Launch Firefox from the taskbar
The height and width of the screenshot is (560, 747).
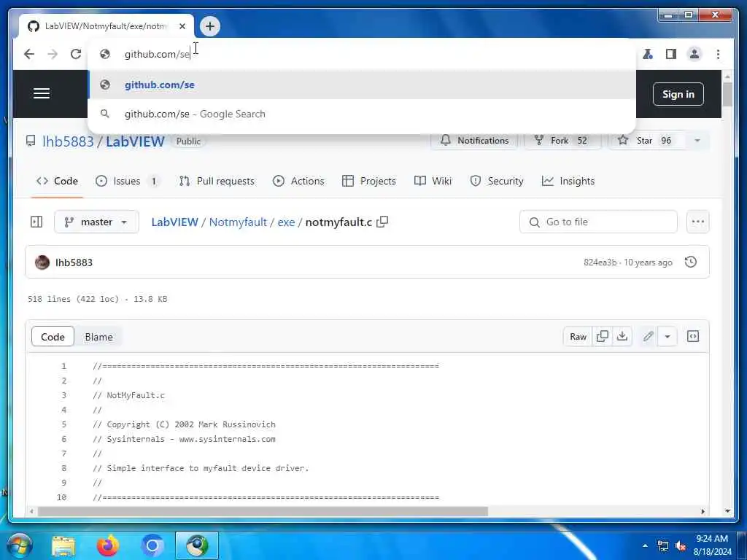click(108, 545)
